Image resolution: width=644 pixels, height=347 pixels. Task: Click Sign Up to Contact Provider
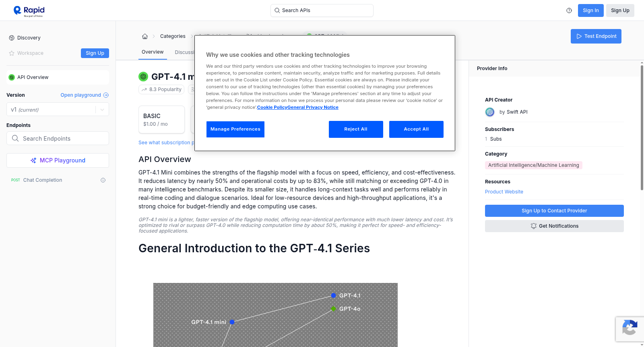[554, 211]
